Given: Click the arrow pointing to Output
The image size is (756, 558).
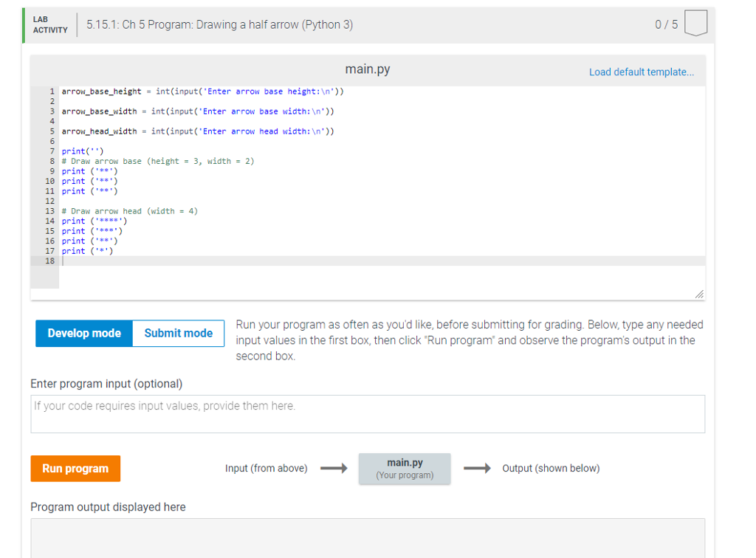Looking at the screenshot, I should coord(478,468).
